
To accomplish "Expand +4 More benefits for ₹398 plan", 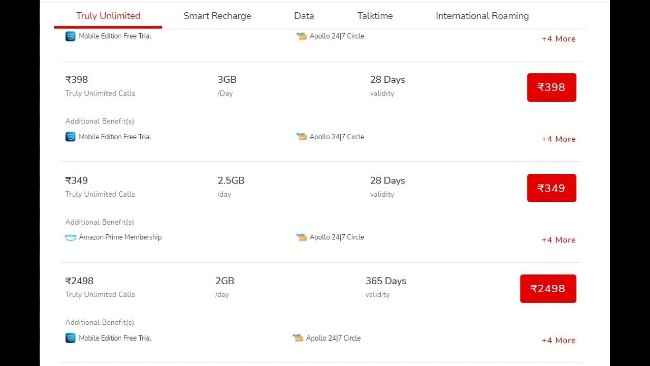I will [x=559, y=139].
